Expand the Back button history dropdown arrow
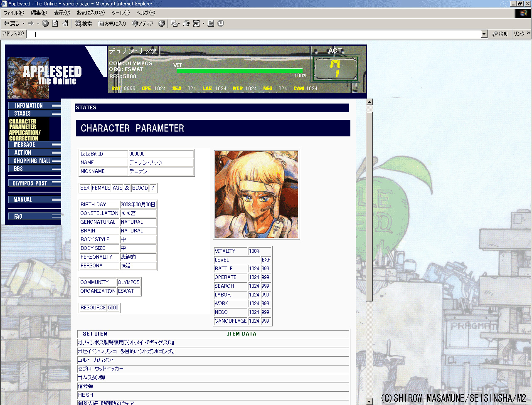The height and width of the screenshot is (405, 532). point(23,24)
